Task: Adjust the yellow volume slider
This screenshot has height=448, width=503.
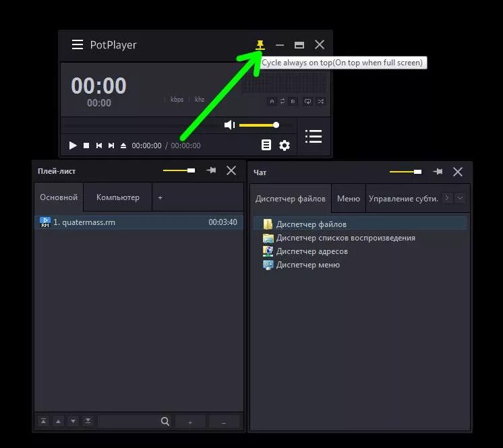Action: pyautogui.click(x=259, y=125)
